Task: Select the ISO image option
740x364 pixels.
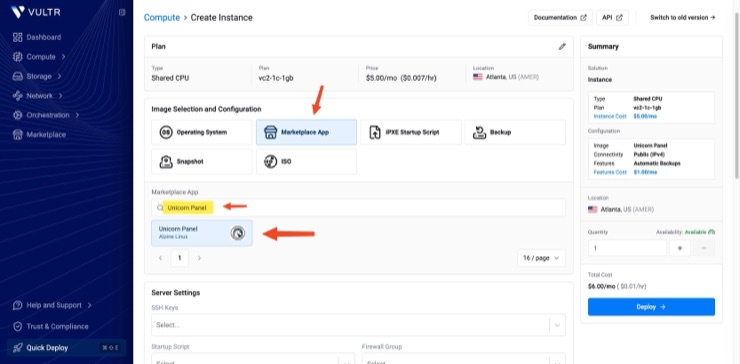Action: click(306, 161)
